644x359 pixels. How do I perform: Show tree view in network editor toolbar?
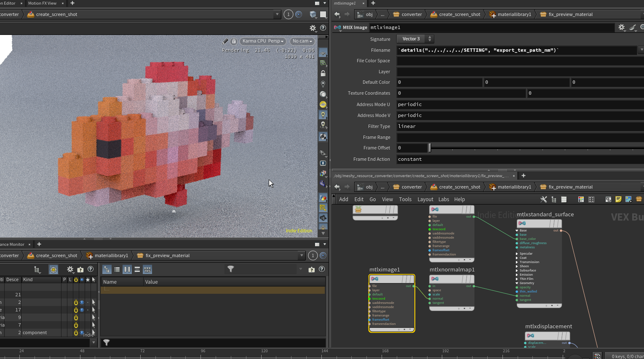(x=554, y=199)
